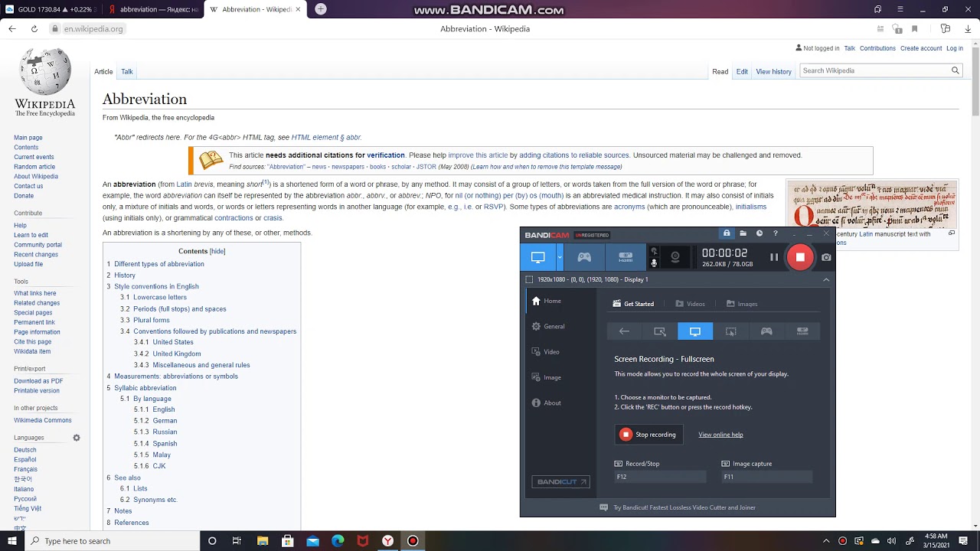
Task: Switch to the Яндекс abbreviation tab
Action: 153,9
